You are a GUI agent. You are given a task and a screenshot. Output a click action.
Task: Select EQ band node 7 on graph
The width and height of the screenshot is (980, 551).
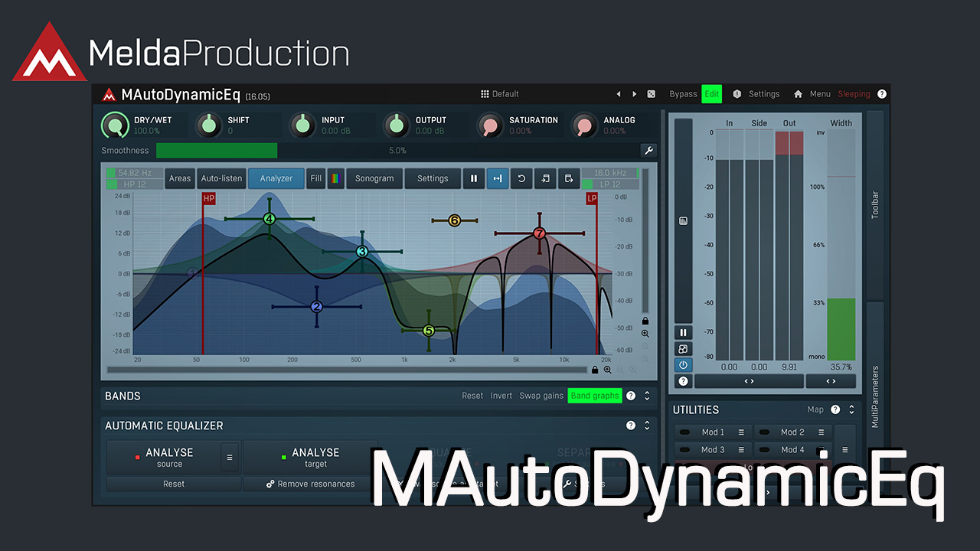tap(539, 233)
